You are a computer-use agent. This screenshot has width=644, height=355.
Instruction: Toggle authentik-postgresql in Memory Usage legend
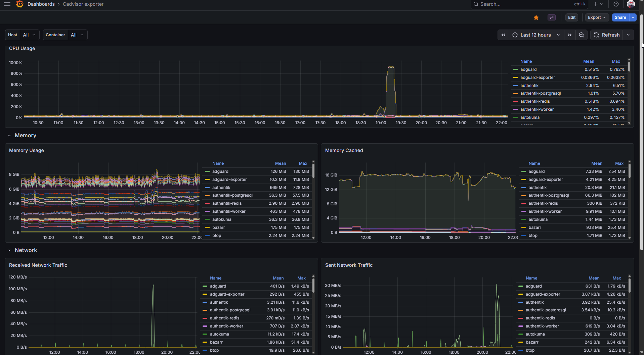[x=232, y=195]
